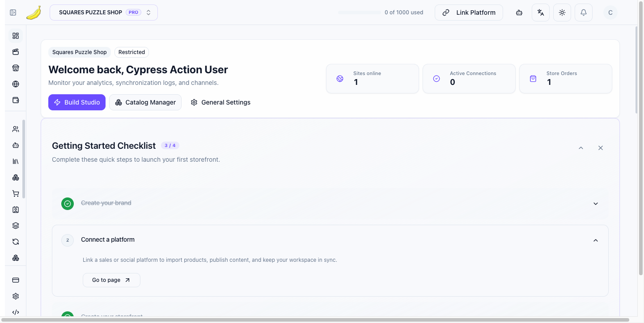Open the globe icon in sidebar
644x323 pixels.
pos(16,84)
